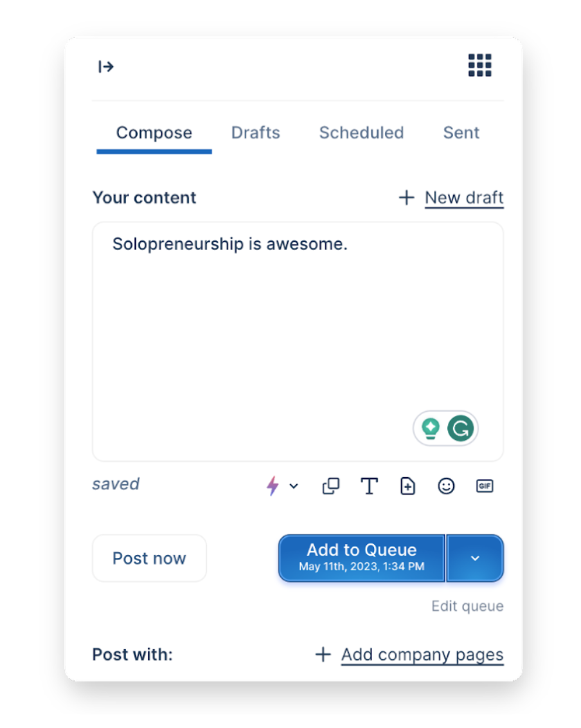
Task: Collapse the sidebar with the arrow icon
Action: [x=106, y=66]
